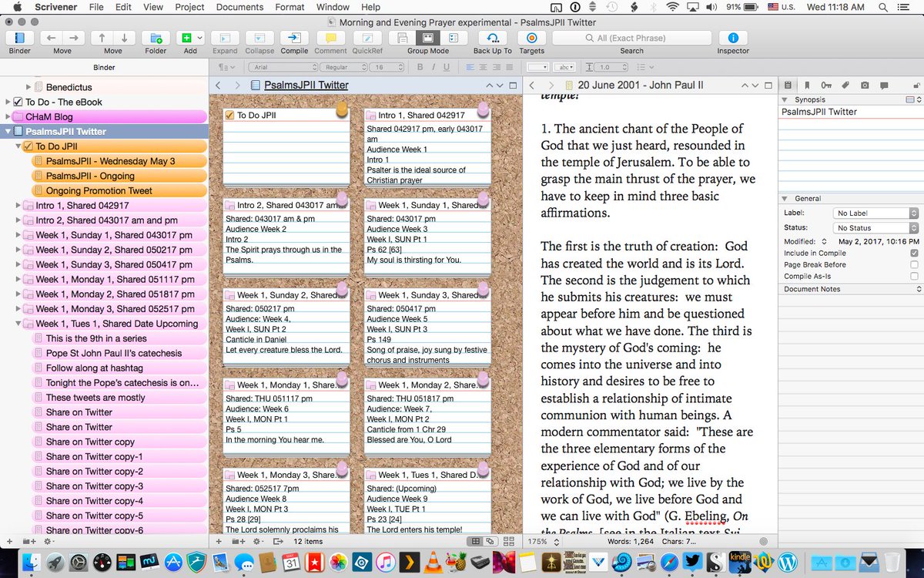The height and width of the screenshot is (578, 924).
Task: Add a new Folder from toolbar
Action: 156,38
